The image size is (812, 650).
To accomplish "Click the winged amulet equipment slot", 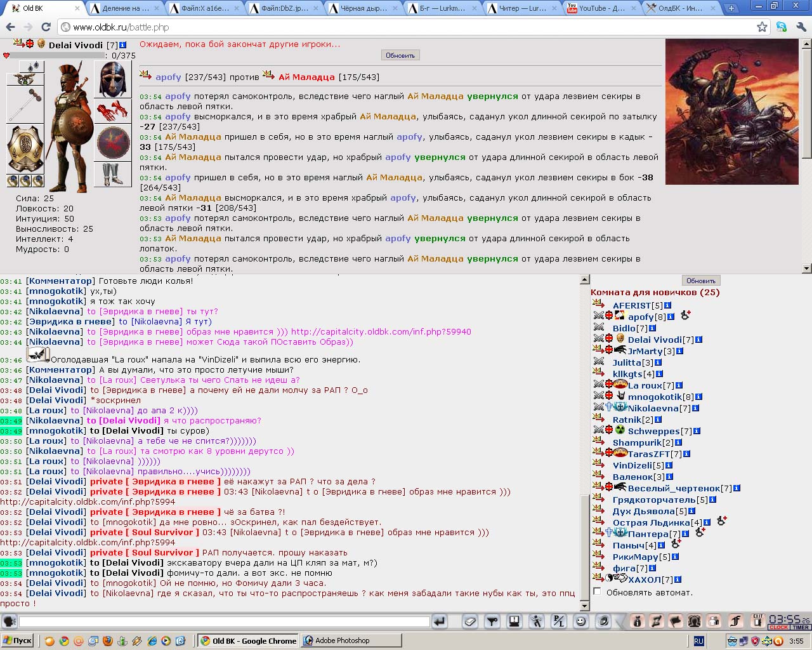I will point(25,79).
